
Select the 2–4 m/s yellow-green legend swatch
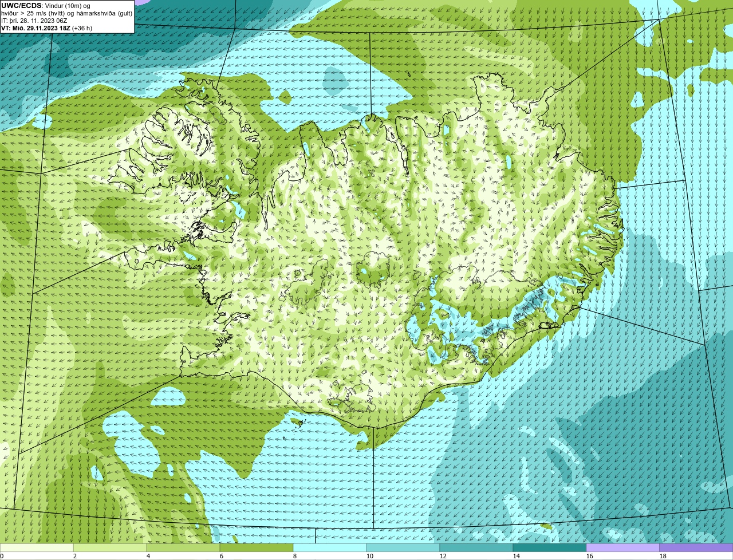pos(110,548)
